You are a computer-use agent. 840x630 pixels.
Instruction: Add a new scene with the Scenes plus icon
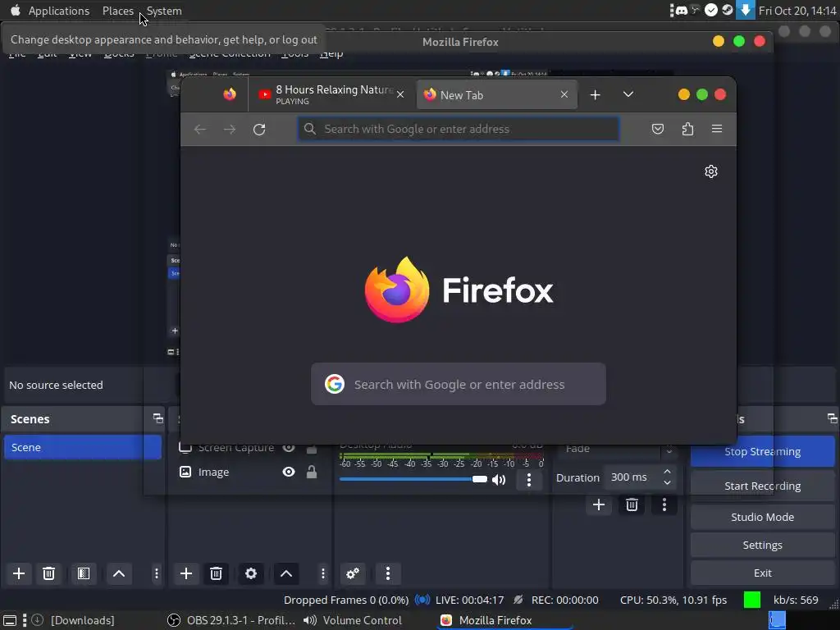19,573
